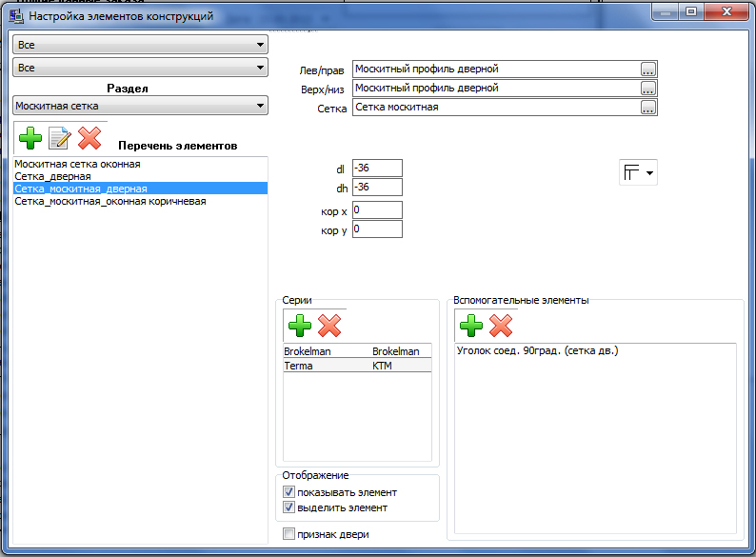Click the кор x input field
Screen dimensions: 756x557
click(377, 209)
